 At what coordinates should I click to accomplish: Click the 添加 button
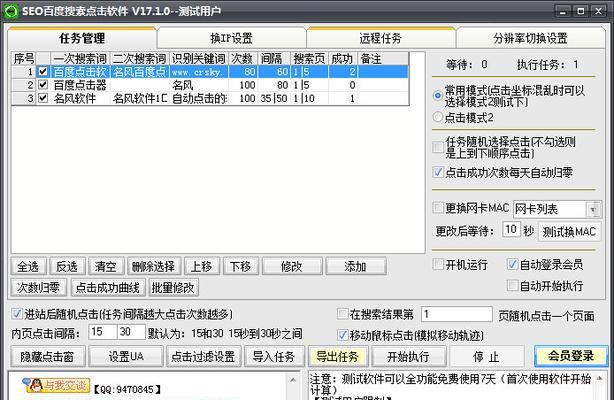coord(356,267)
